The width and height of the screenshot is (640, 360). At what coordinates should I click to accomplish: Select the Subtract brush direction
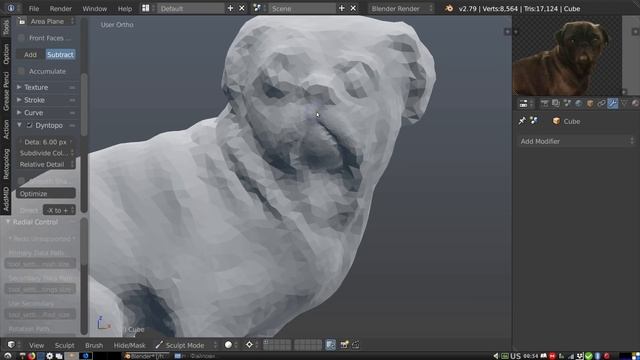[x=60, y=54]
